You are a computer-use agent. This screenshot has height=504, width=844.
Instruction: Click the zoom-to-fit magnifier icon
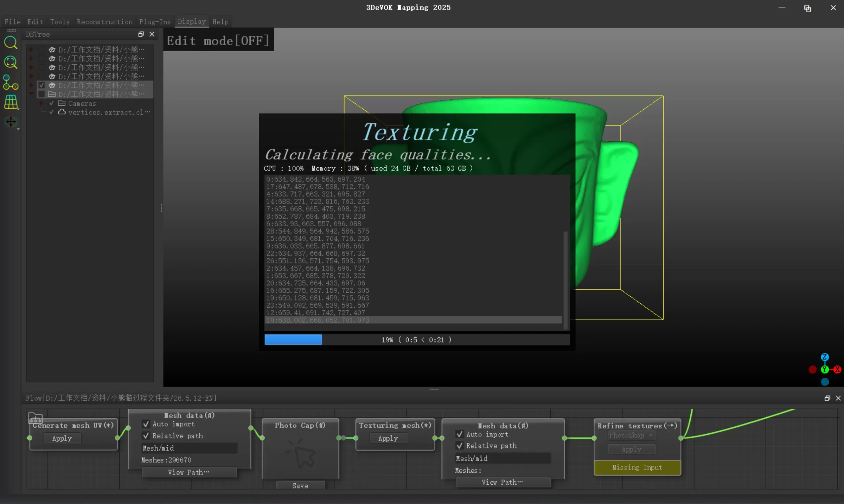click(11, 63)
